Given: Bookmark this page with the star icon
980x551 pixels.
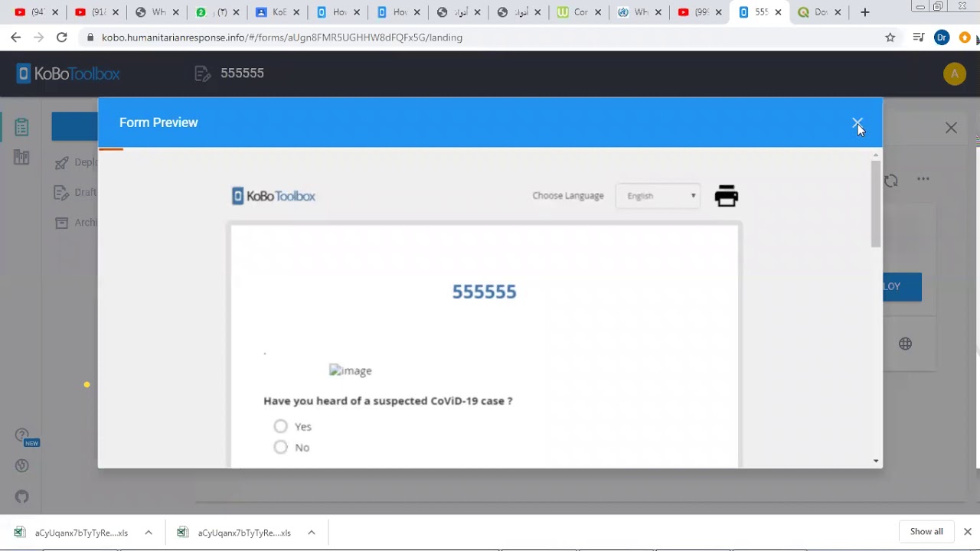Looking at the screenshot, I should (890, 37).
